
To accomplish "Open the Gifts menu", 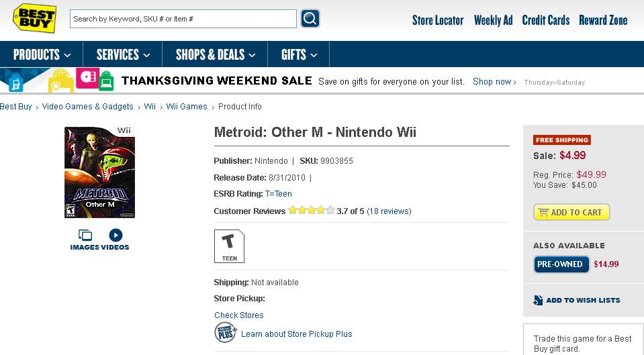I will pyautogui.click(x=299, y=54).
